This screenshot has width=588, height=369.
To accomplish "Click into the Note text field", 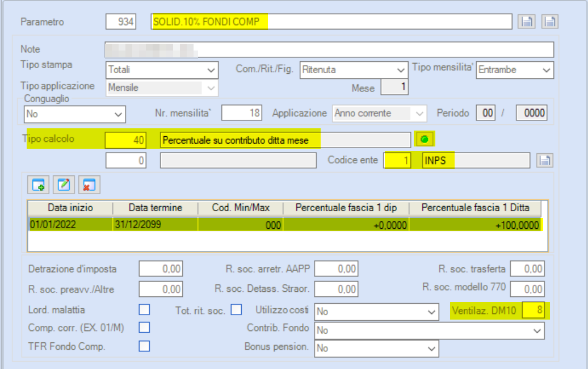I will (x=329, y=49).
